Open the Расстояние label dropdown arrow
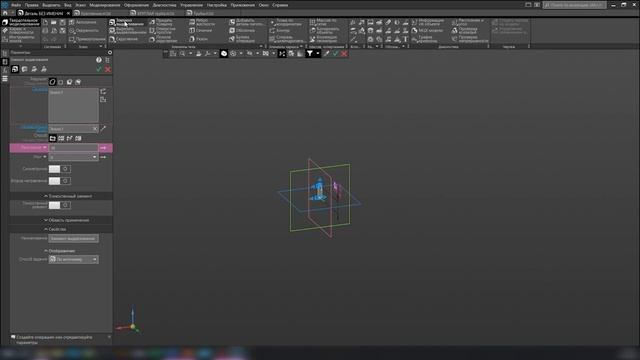Screen dimensions: 640x360 pos(45,147)
